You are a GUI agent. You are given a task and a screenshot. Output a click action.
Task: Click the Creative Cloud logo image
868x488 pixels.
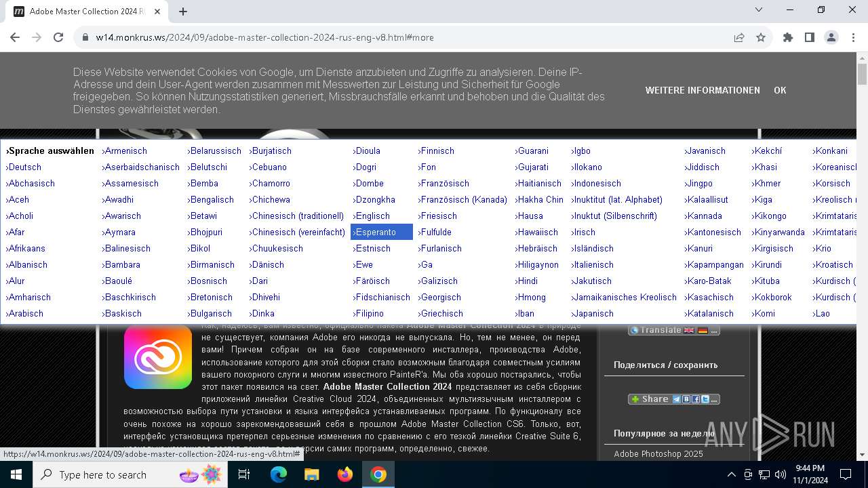(158, 355)
